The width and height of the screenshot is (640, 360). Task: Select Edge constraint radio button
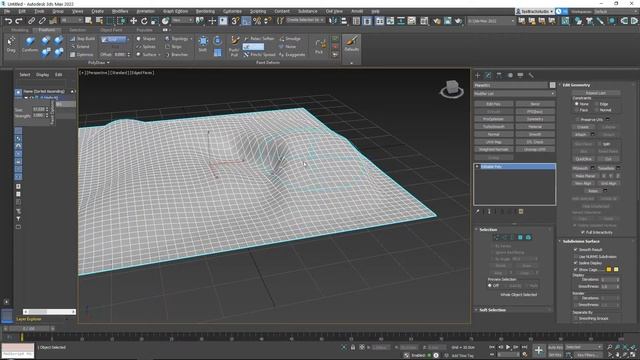(596, 104)
